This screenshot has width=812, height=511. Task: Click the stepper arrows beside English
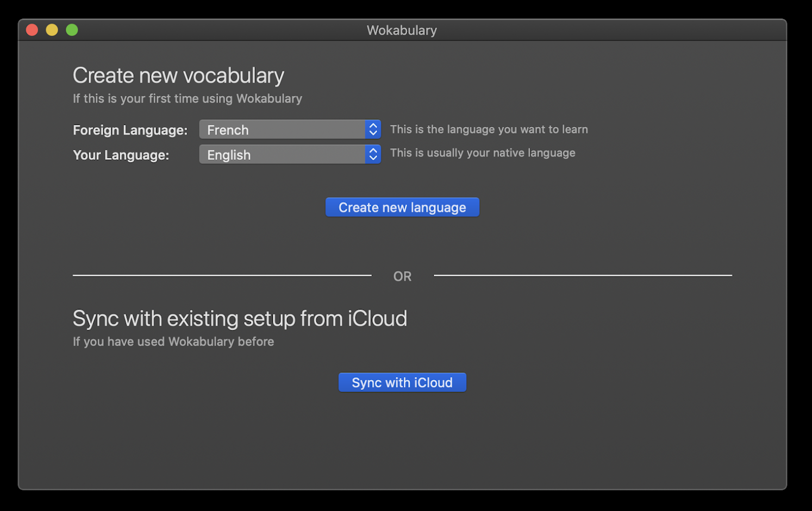click(x=372, y=154)
